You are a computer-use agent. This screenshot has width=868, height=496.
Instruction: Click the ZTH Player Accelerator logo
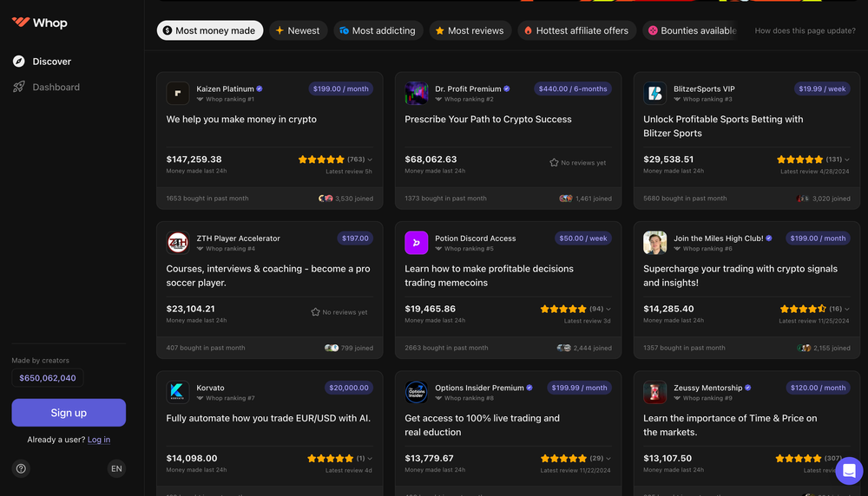coord(178,243)
